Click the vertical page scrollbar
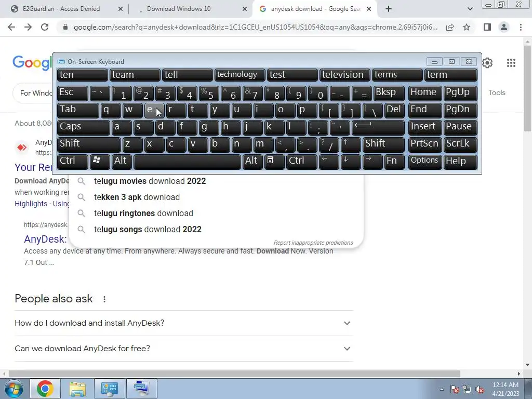 [x=528, y=88]
